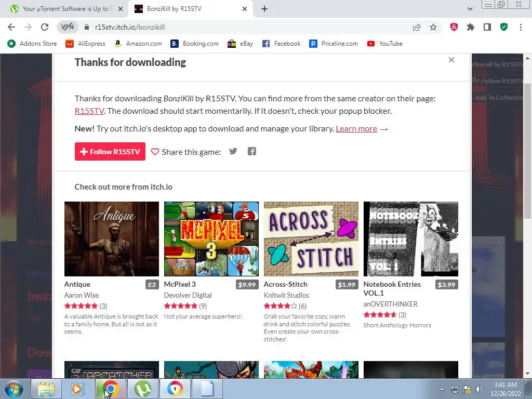This screenshot has height=399, width=532.
Task: Open the green shield security extension
Action: pos(504,27)
